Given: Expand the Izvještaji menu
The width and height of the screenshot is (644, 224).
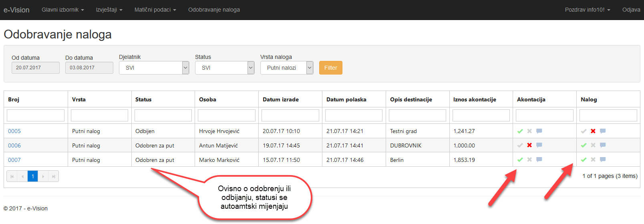Looking at the screenshot, I should pyautogui.click(x=109, y=10).
